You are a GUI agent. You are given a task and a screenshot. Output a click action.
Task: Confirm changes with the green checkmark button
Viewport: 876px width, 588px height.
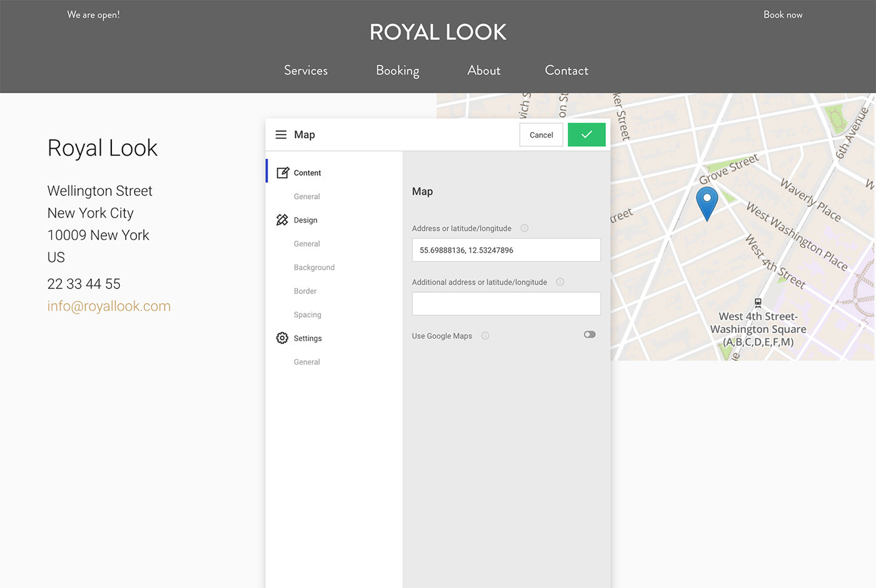(x=586, y=135)
